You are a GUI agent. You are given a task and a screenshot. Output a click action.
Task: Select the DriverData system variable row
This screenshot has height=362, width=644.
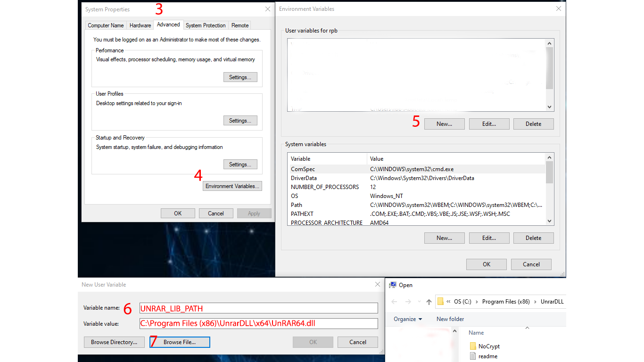(416, 178)
